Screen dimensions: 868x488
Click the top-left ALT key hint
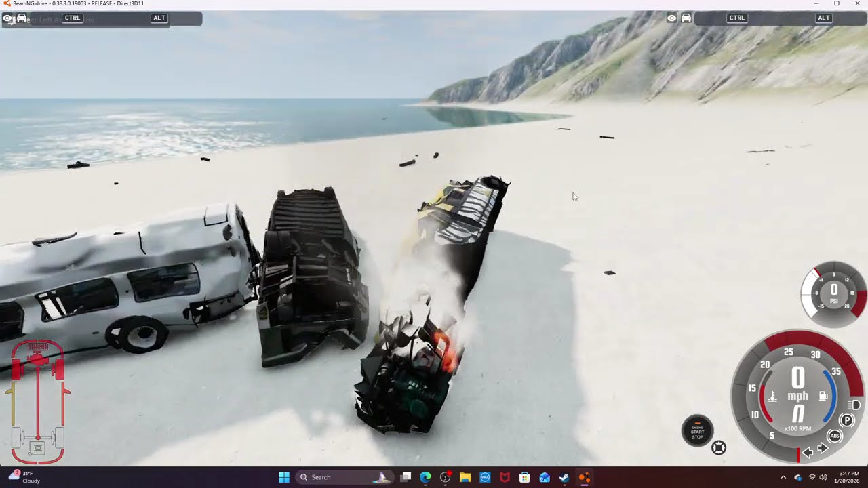(x=159, y=18)
